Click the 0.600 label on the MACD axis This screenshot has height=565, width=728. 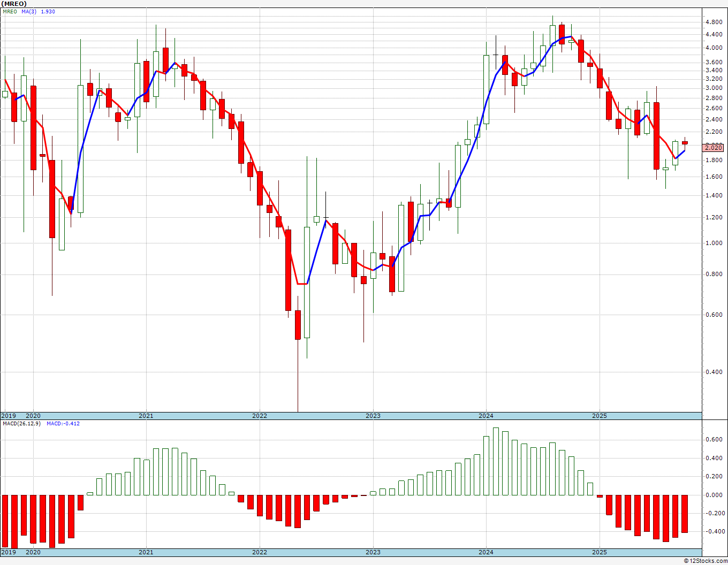coord(714,440)
